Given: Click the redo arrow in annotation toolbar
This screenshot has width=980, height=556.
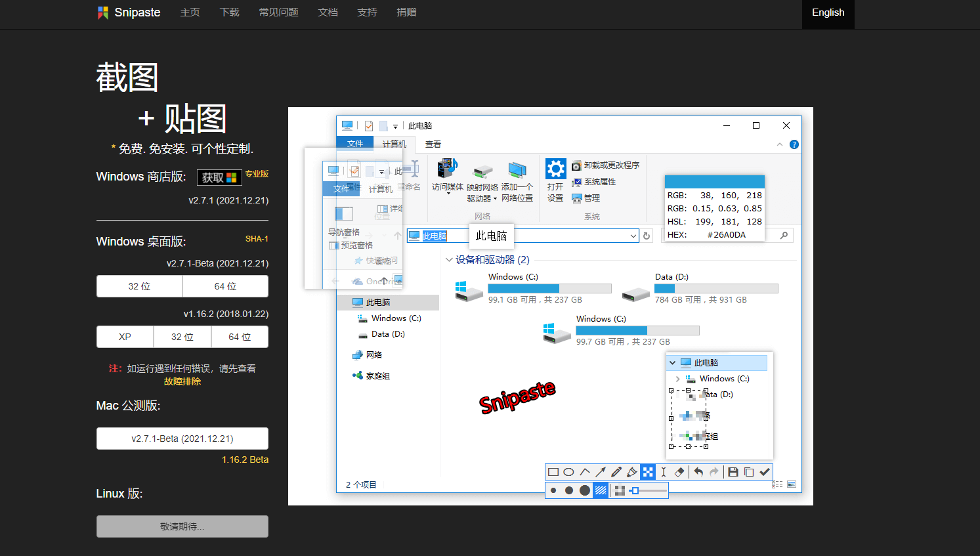Looking at the screenshot, I should click(714, 472).
